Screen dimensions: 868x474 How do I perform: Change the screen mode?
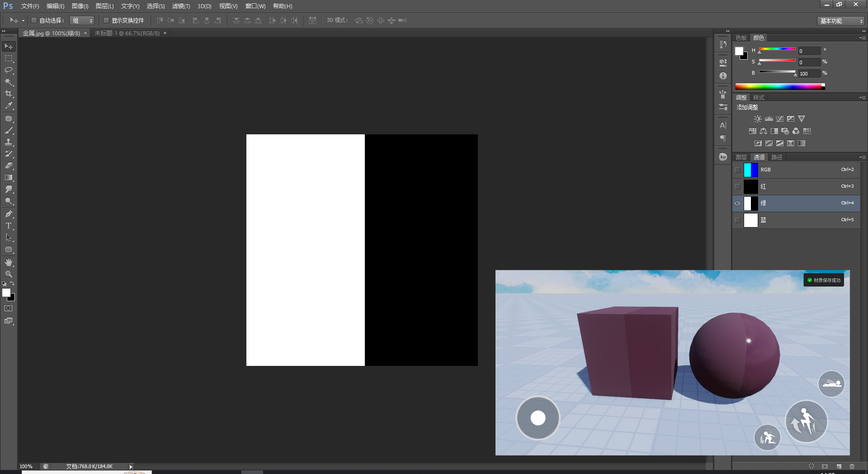9,321
